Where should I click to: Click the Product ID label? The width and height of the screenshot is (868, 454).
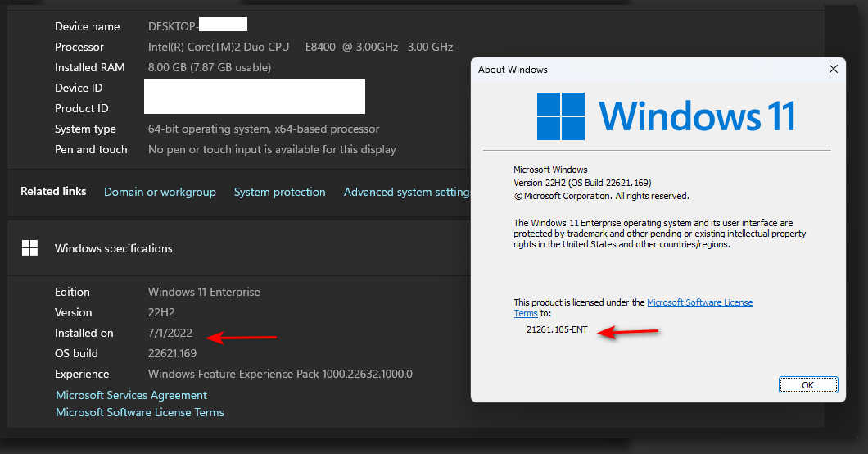click(81, 108)
